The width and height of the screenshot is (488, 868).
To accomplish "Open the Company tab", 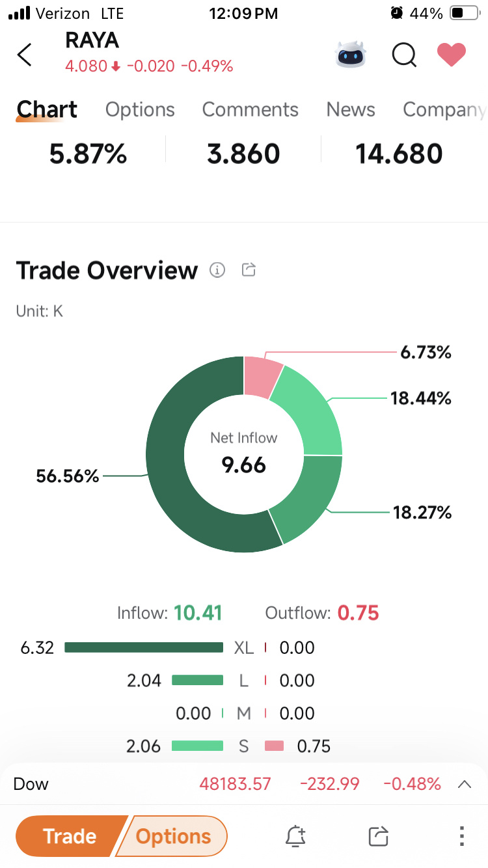I will (x=444, y=110).
